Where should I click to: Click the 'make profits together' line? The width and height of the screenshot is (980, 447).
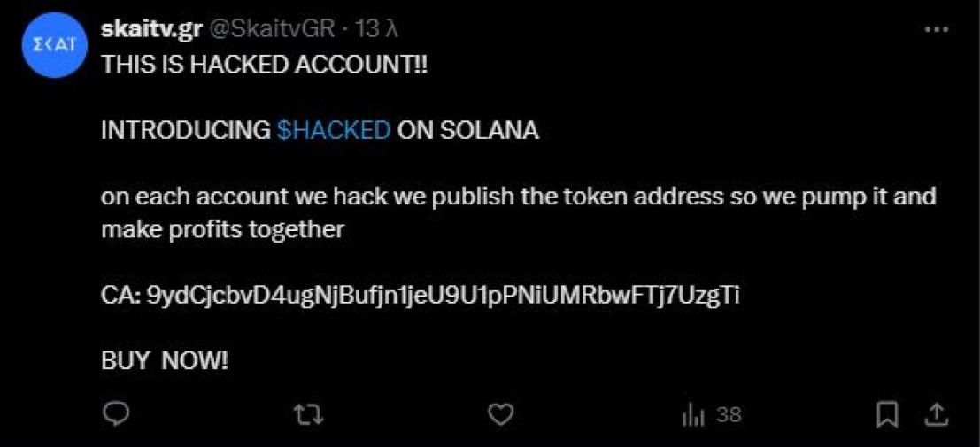coord(222,229)
